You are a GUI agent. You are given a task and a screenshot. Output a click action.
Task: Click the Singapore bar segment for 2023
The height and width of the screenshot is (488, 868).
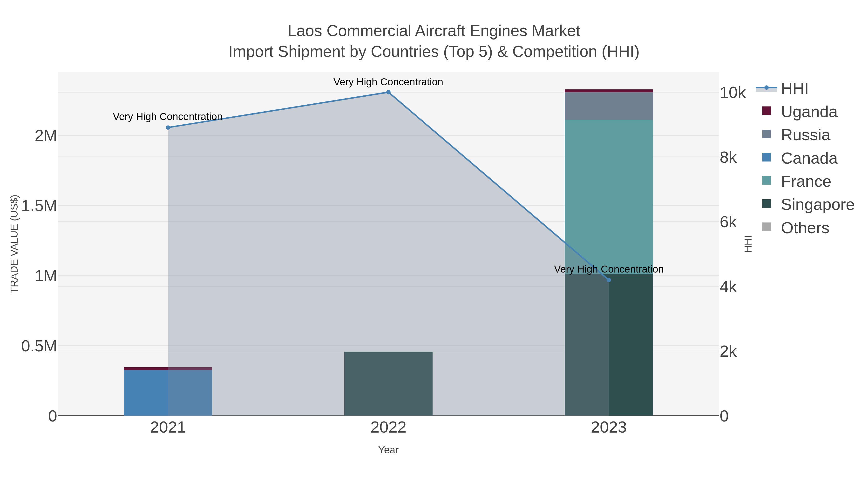[x=609, y=345]
